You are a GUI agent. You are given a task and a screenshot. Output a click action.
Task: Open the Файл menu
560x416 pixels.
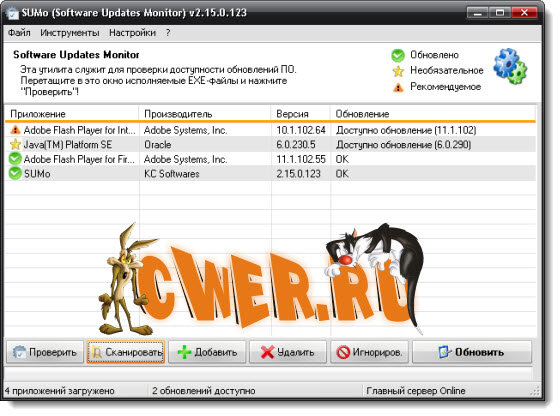pos(19,33)
